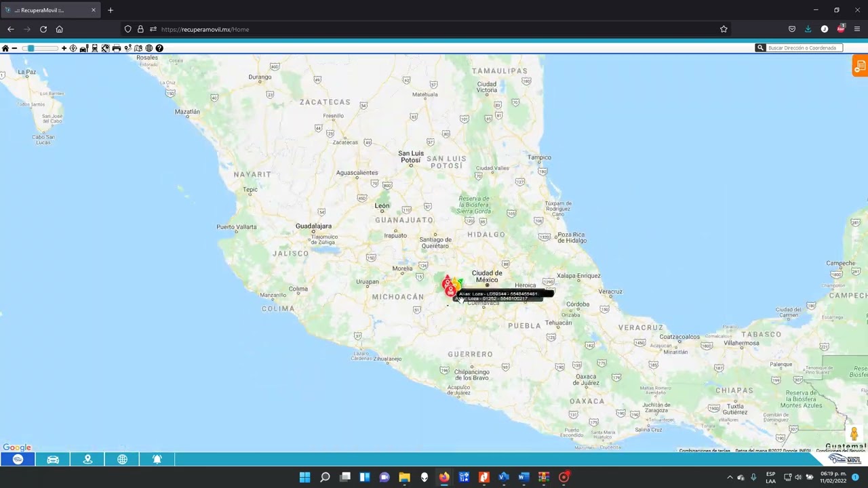Save to Pocket icon
The height and width of the screenshot is (488, 868).
click(x=792, y=29)
